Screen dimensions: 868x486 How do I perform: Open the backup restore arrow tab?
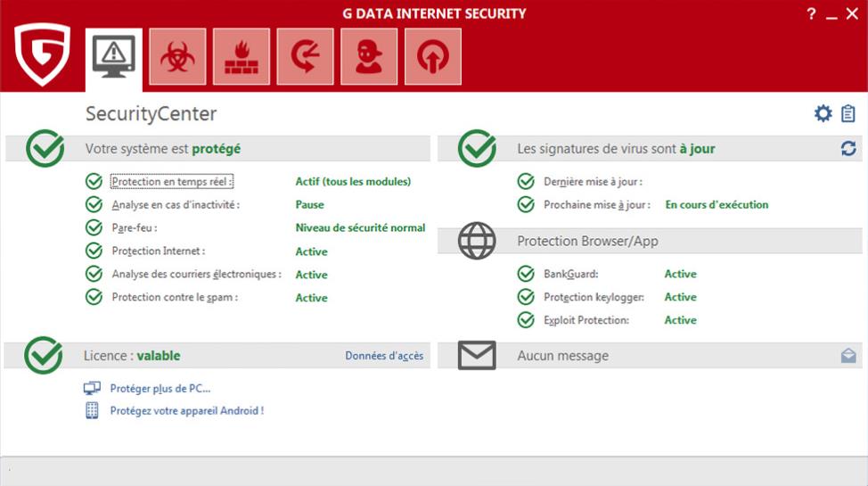tap(305, 56)
